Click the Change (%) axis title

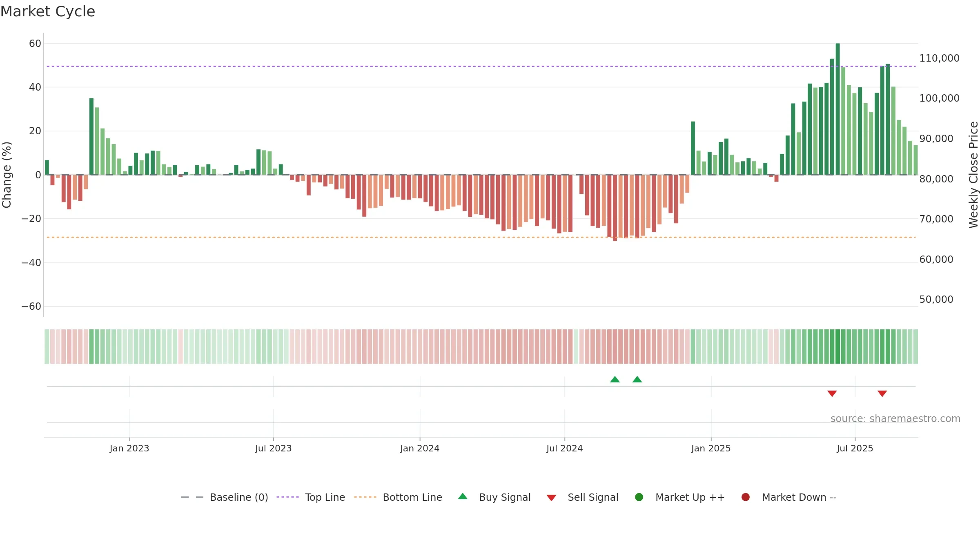(x=7, y=175)
